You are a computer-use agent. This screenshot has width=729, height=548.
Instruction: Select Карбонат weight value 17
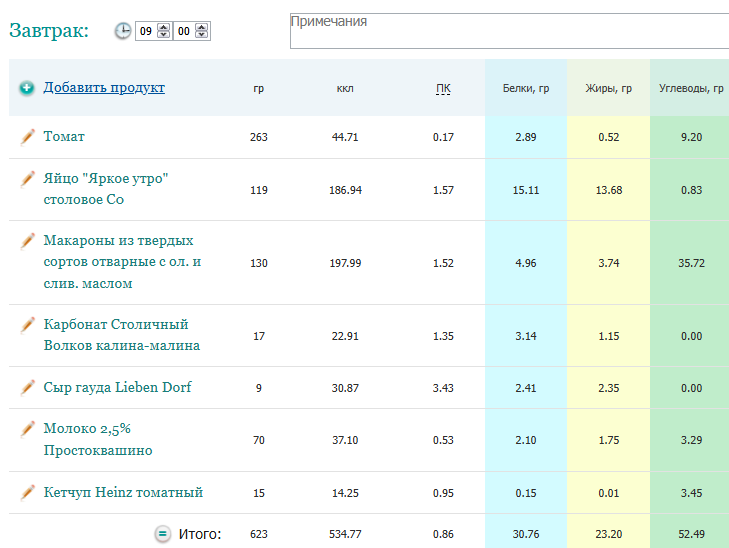259,336
